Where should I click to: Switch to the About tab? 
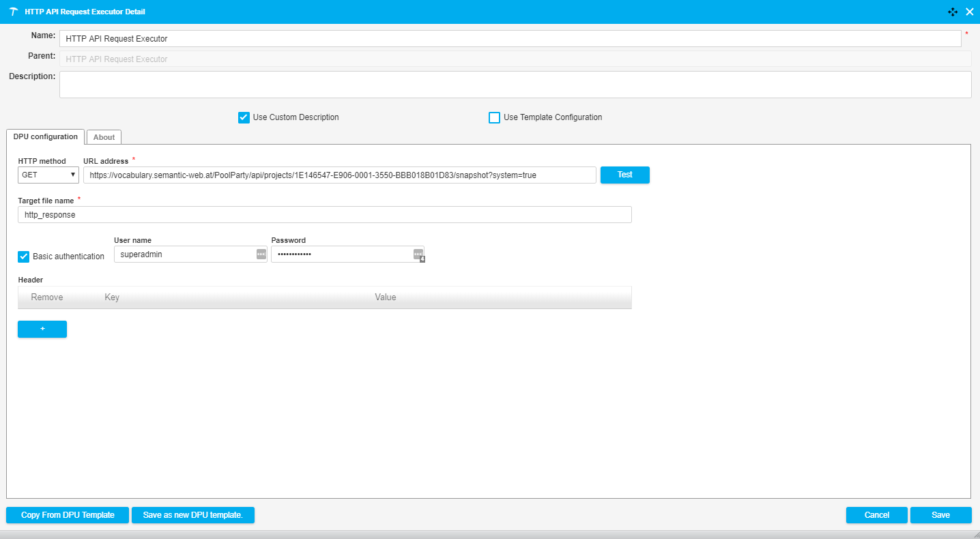[x=104, y=137]
